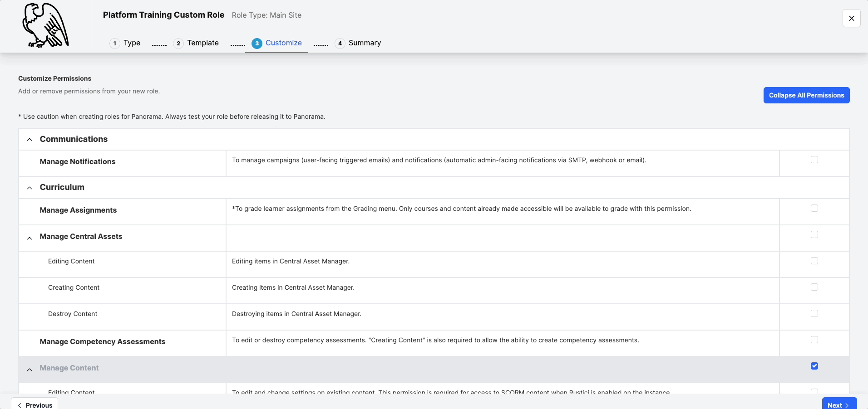The height and width of the screenshot is (409, 868).
Task: Enable Manage Competency Assessments permission
Action: pyautogui.click(x=814, y=340)
